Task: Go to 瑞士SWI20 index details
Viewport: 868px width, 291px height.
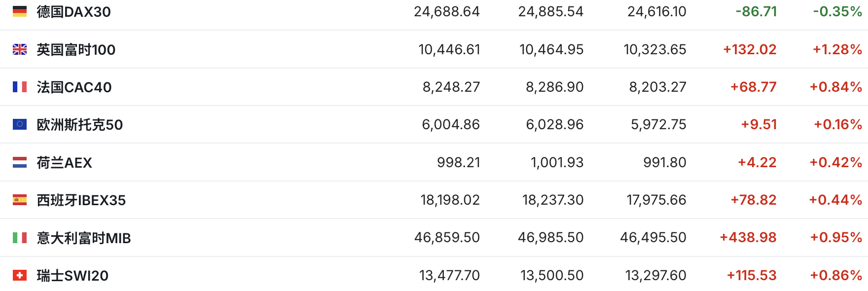Action: click(x=72, y=276)
